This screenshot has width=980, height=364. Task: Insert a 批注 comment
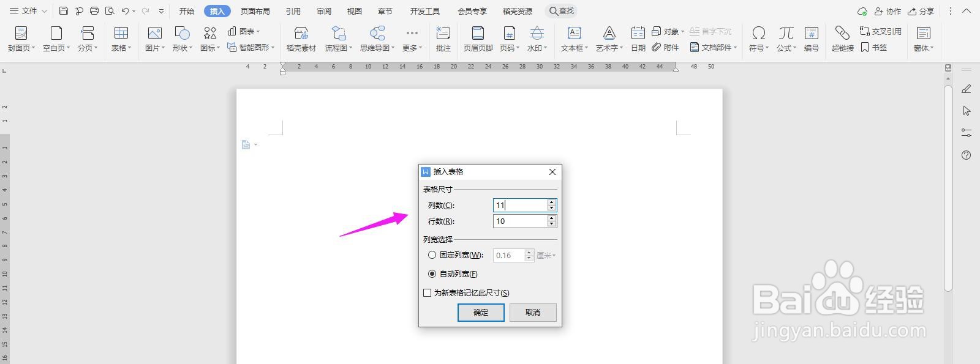tap(443, 39)
